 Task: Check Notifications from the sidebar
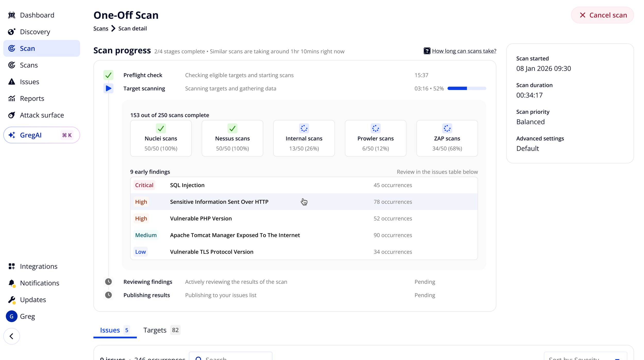pos(40,283)
